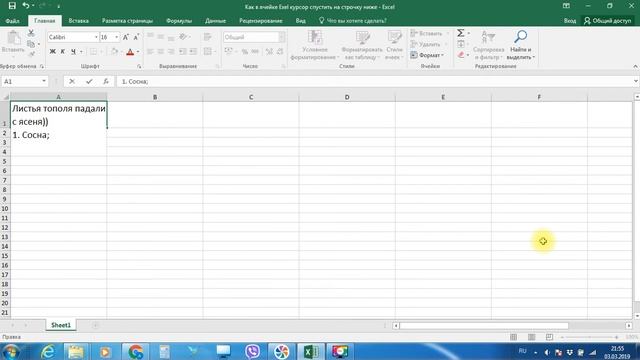Click the Sign in (Вход) link
640x360 pixels.
click(570, 21)
